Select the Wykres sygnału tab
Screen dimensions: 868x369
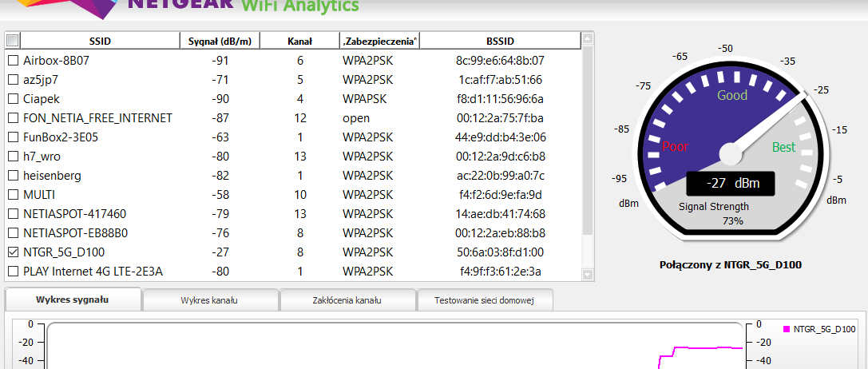(73, 300)
